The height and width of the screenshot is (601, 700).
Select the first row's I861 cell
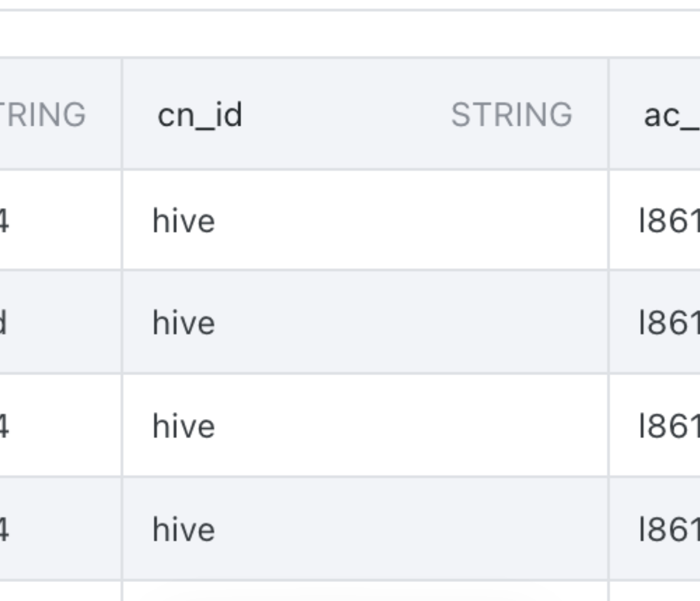pos(669,221)
